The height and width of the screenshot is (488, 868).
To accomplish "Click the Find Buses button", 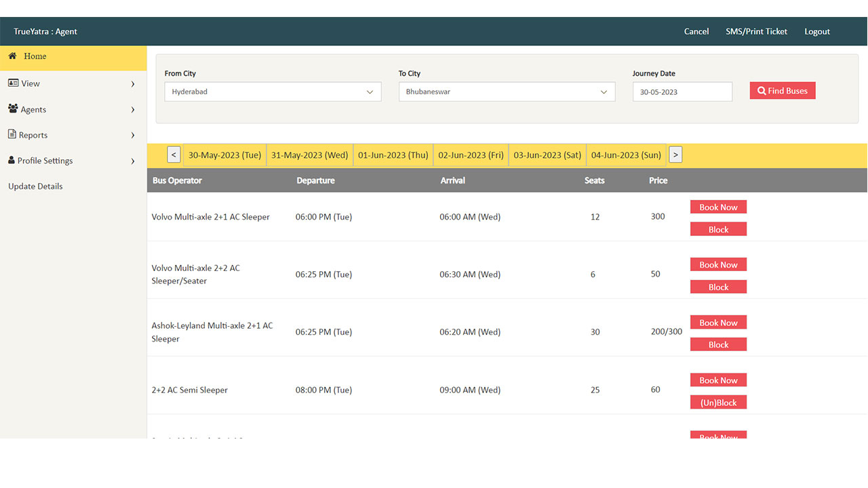I will (x=782, y=91).
